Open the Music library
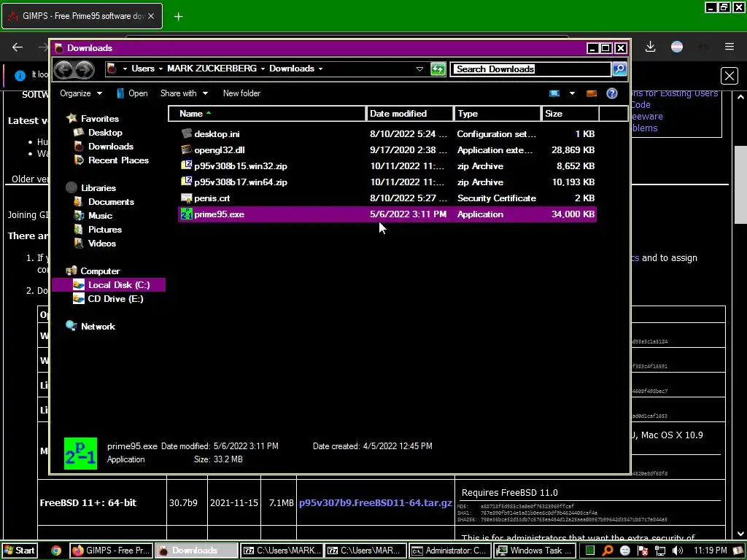Screen dimensions: 747x560 [100, 216]
